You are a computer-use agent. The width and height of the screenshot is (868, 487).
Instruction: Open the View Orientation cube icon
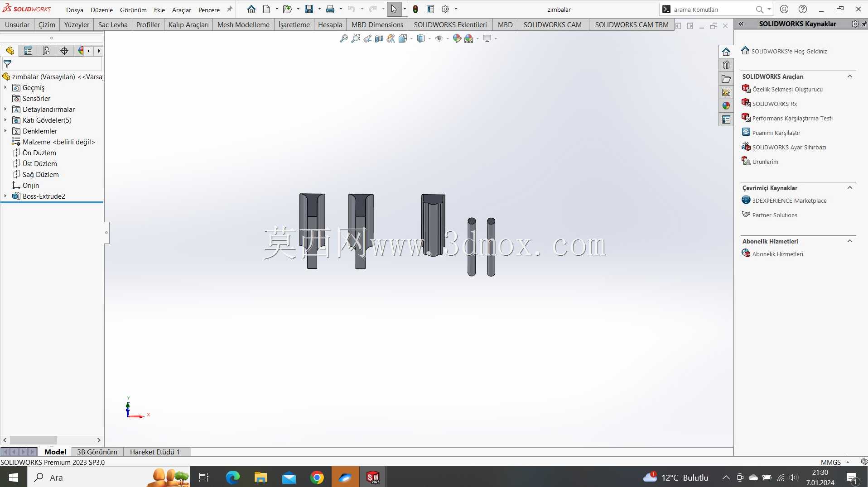(403, 38)
